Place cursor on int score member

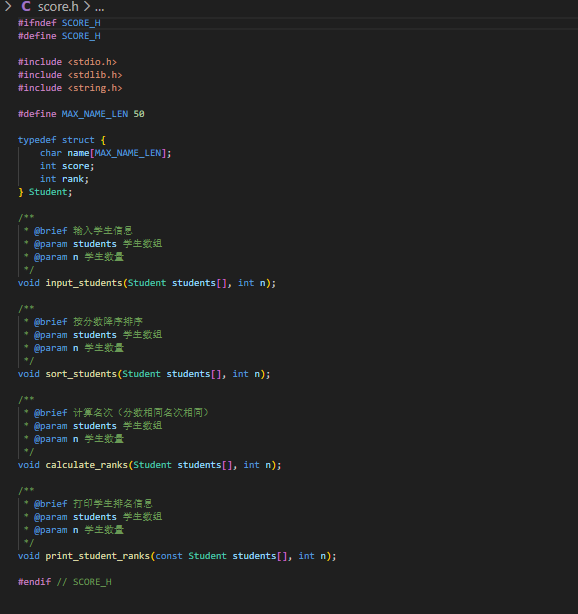[67, 166]
